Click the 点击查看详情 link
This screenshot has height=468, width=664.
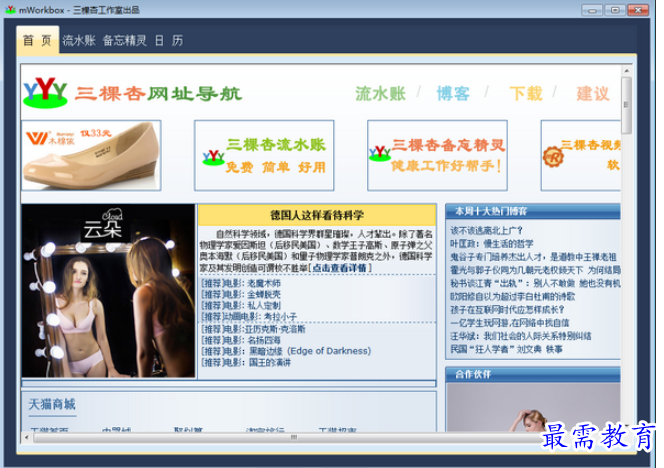pos(339,268)
